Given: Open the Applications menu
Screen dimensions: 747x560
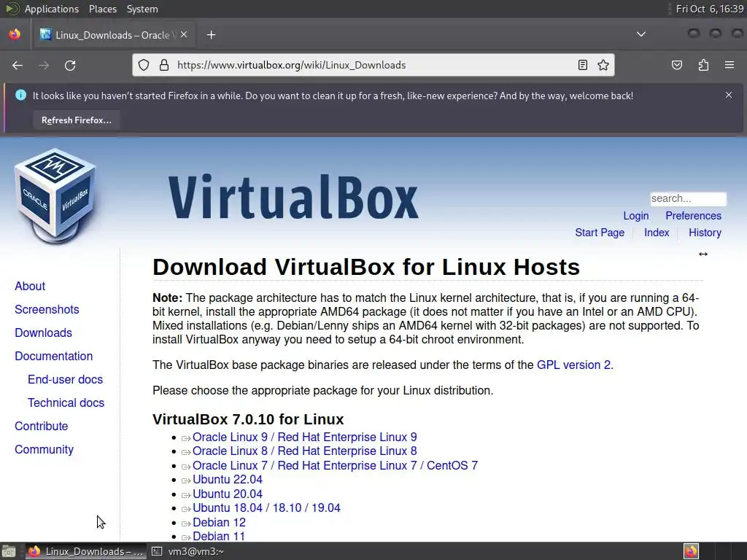Looking at the screenshot, I should pyautogui.click(x=52, y=9).
